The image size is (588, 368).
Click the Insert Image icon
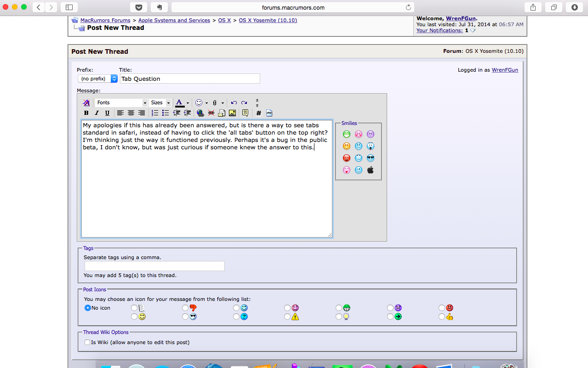click(x=232, y=113)
